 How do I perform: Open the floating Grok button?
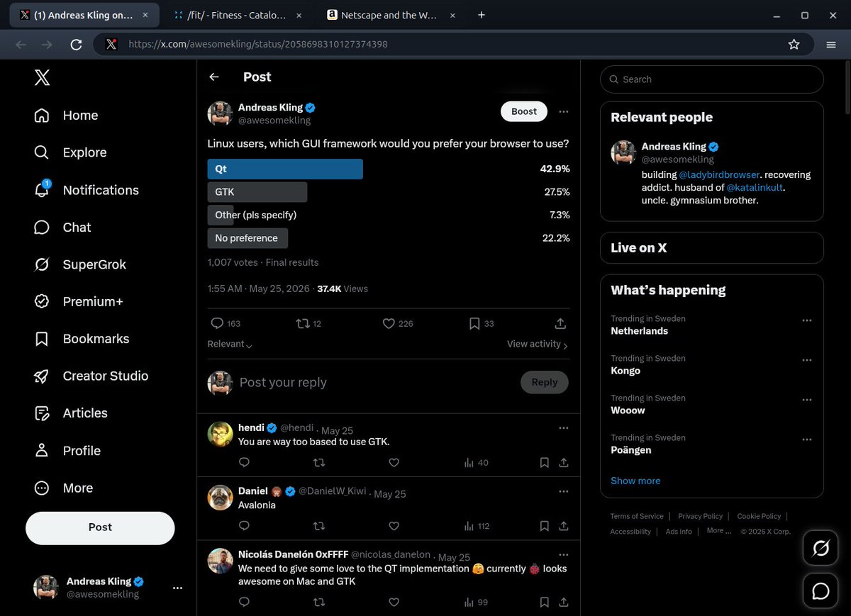(821, 549)
